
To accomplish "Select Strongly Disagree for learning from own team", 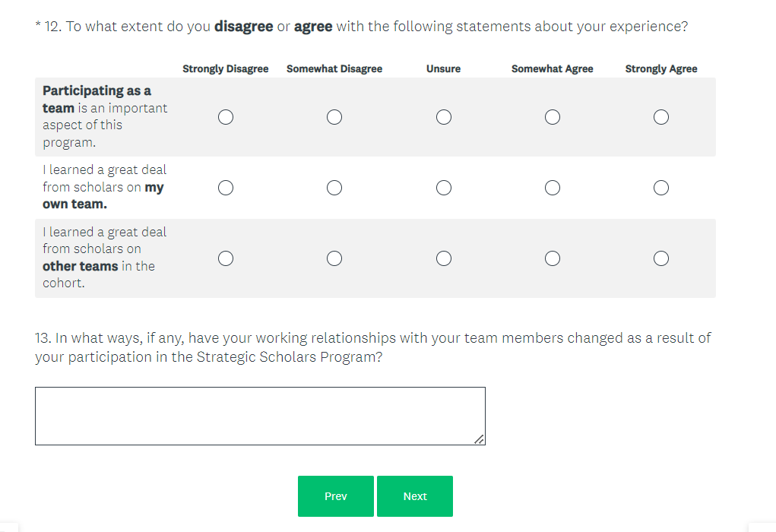I will click(x=225, y=188).
